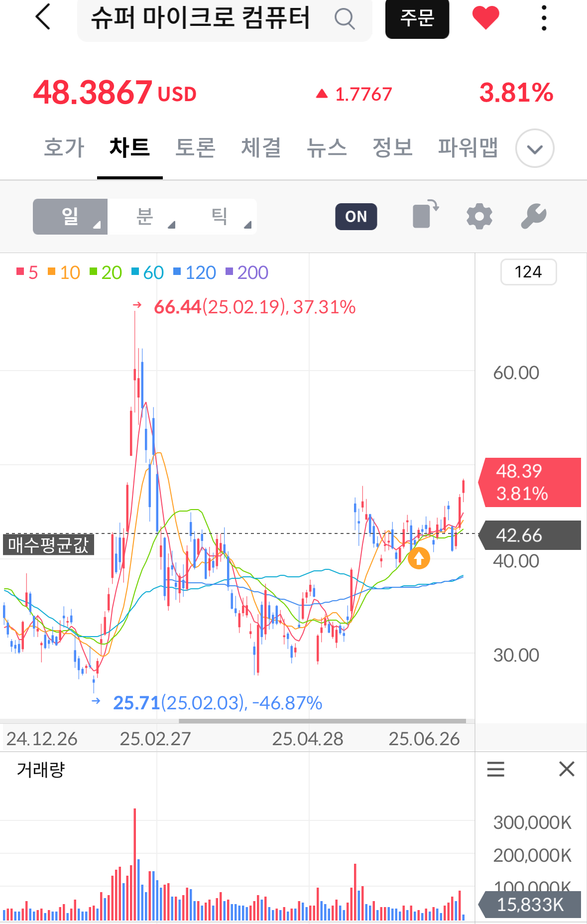Tap the 24.12.26 date label
Image resolution: width=587 pixels, height=924 pixels.
click(42, 739)
